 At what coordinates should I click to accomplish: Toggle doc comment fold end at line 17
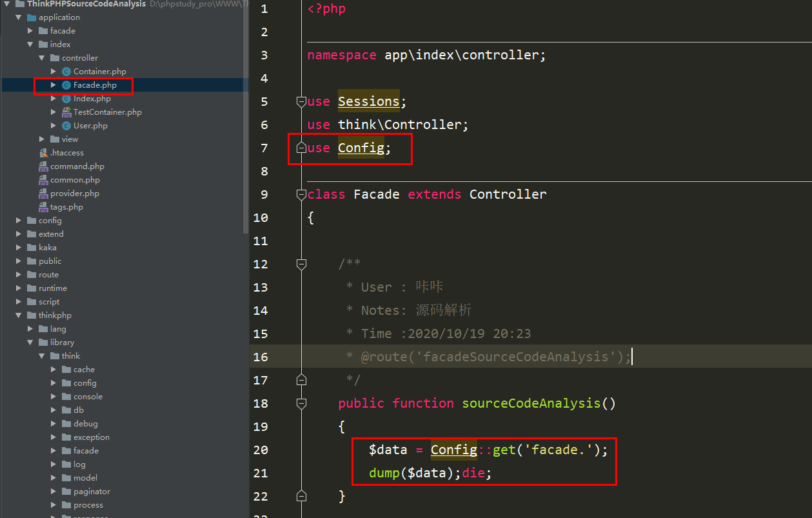coord(301,380)
